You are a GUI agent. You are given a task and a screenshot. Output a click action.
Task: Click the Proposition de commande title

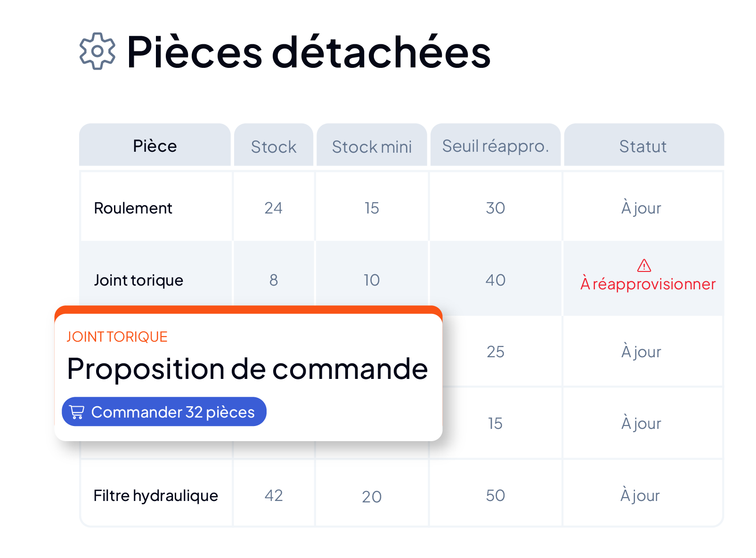pyautogui.click(x=247, y=369)
